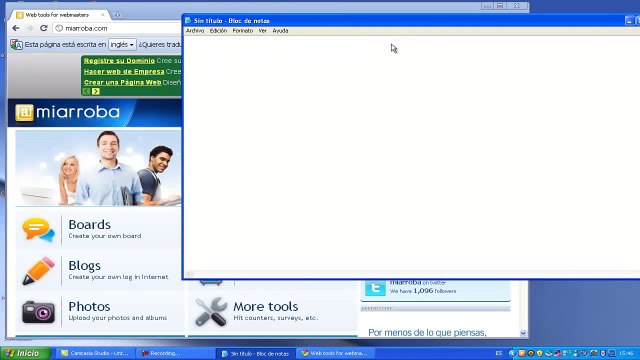Open the Archivo menu in Bloc de notas
Screen dimensions: 640x360
195,31
